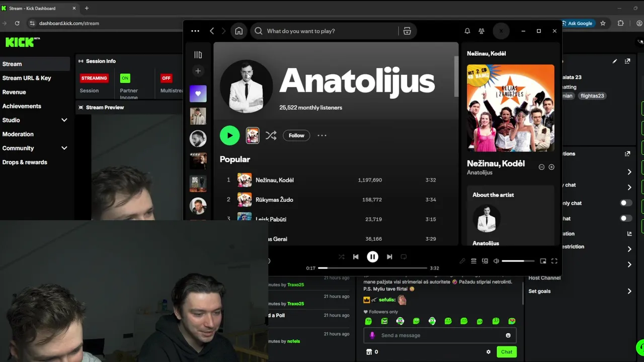The height and width of the screenshot is (362, 644).
Task: Toggle switch below the 'only chat' switch
Action: tap(625, 218)
